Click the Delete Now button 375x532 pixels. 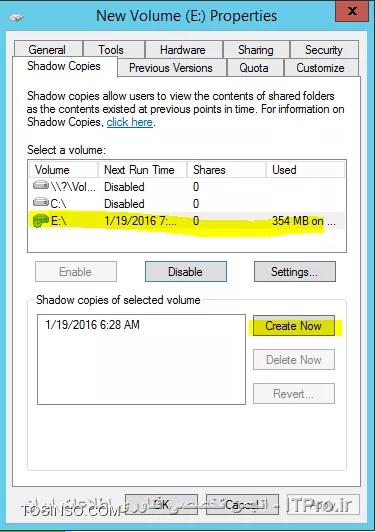[294, 360]
